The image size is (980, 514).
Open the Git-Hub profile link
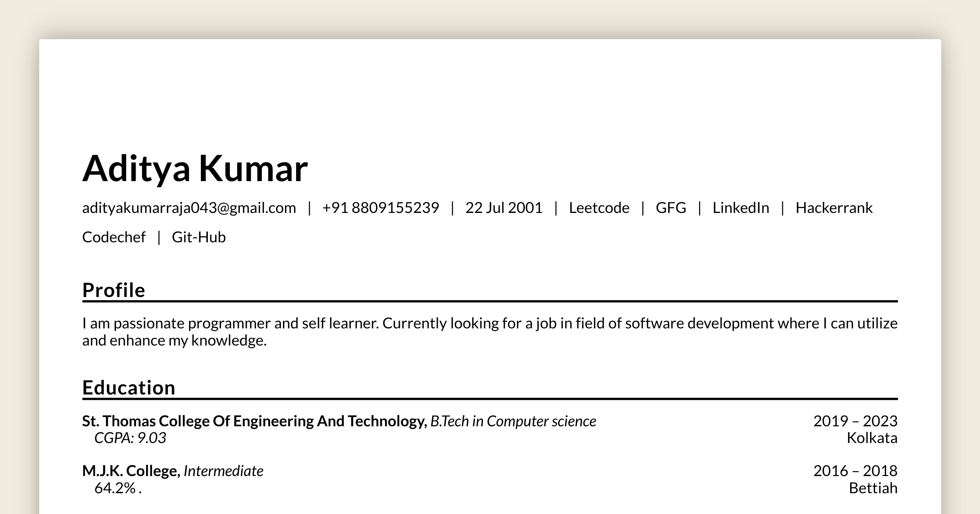[x=199, y=237]
